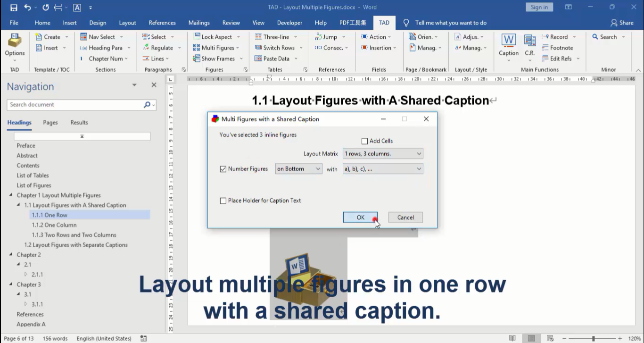The image size is (644, 343).
Task: Click Heading Para tool
Action: [104, 48]
